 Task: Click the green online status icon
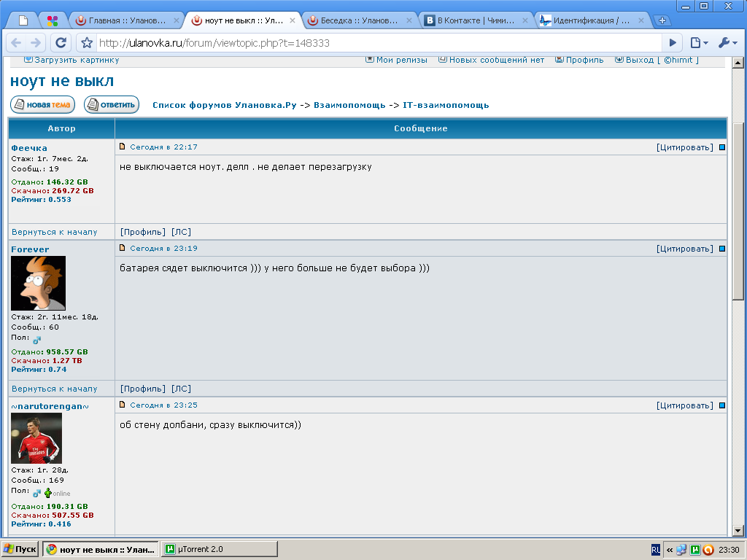[47, 493]
